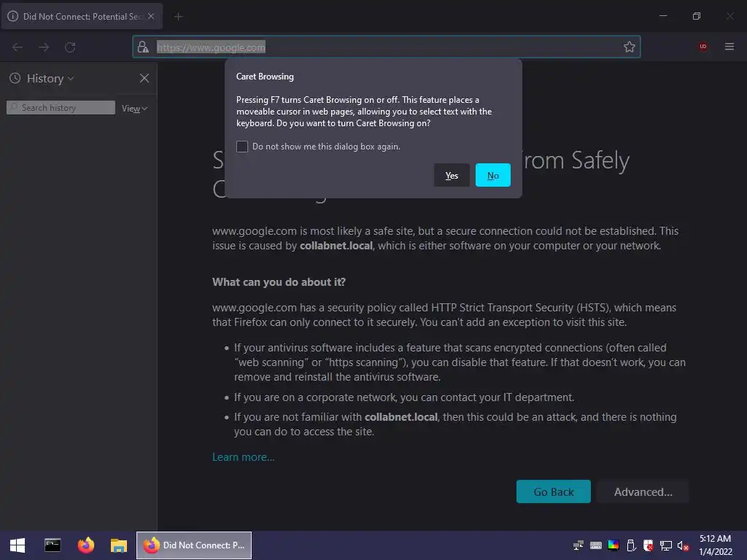Image resolution: width=747 pixels, height=560 pixels.
Task: Open the Windows Start menu
Action: click(x=18, y=545)
